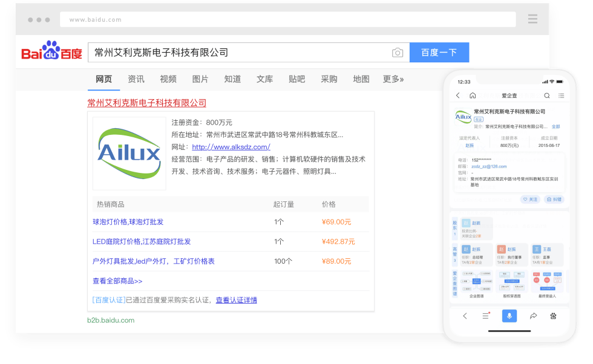
Task: Open the list menu icon in phone header
Action: pos(562,96)
